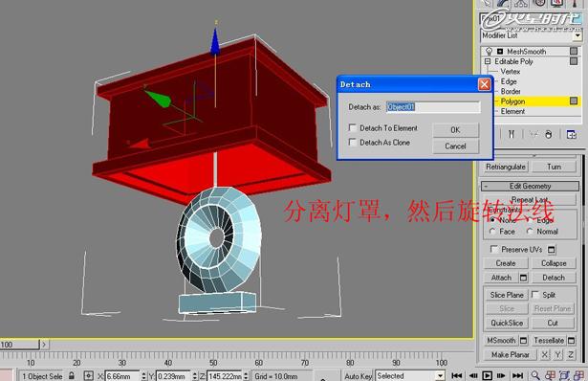Select the Polygon sub-object level
The height and width of the screenshot is (381, 588).
(512, 101)
